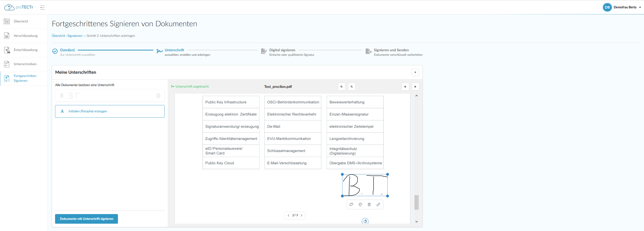Jump to the first document icon

pyautogui.click(x=405, y=87)
